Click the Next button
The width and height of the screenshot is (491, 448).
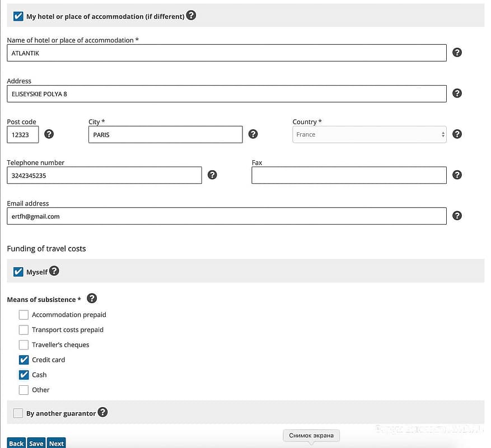[56, 443]
